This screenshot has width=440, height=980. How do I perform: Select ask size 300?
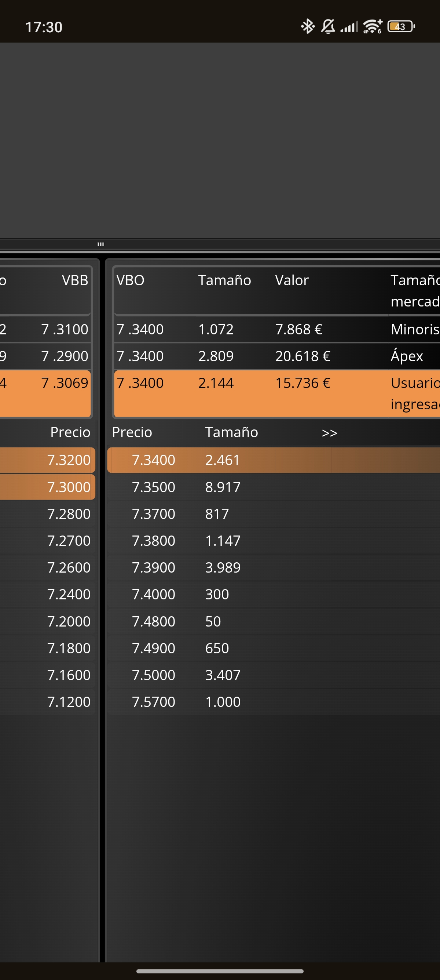coord(217,594)
